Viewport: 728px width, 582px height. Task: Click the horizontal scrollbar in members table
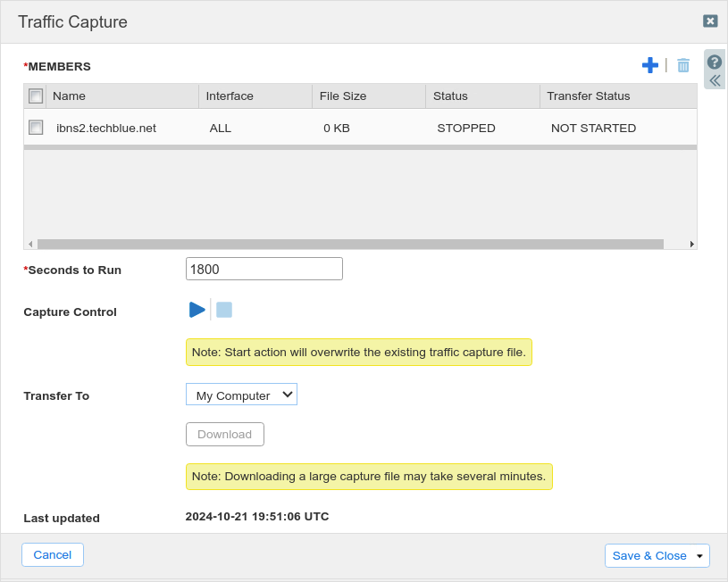point(350,244)
